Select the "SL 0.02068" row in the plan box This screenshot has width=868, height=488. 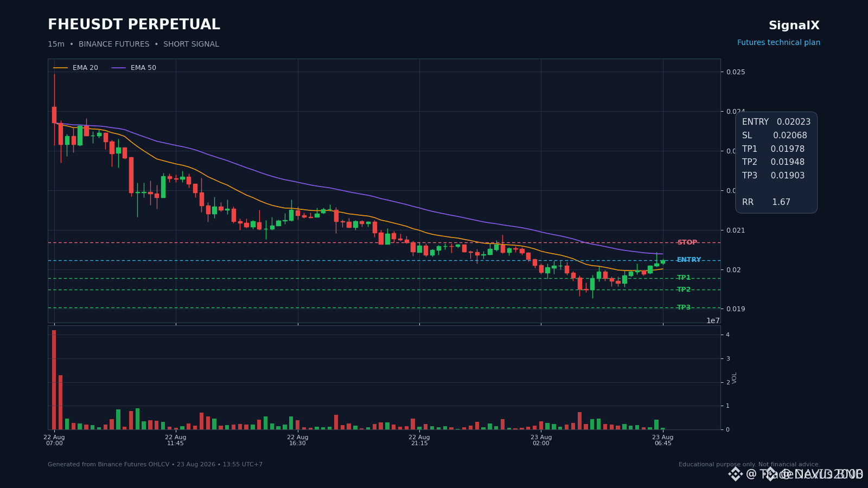pos(775,136)
